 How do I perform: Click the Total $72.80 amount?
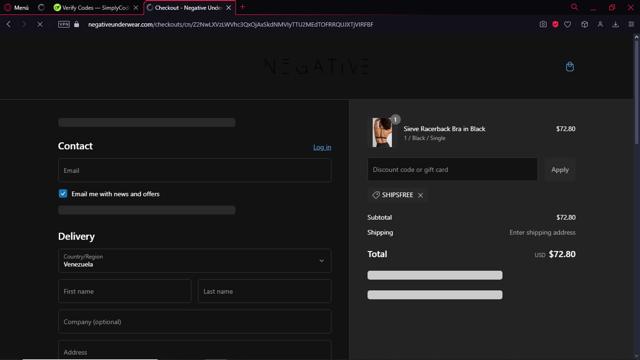(562, 254)
